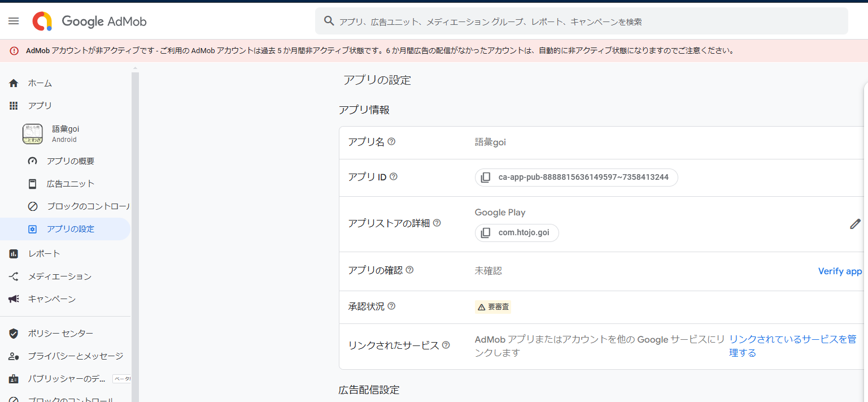
Task: Click the inactive account warning message
Action: pos(380,51)
